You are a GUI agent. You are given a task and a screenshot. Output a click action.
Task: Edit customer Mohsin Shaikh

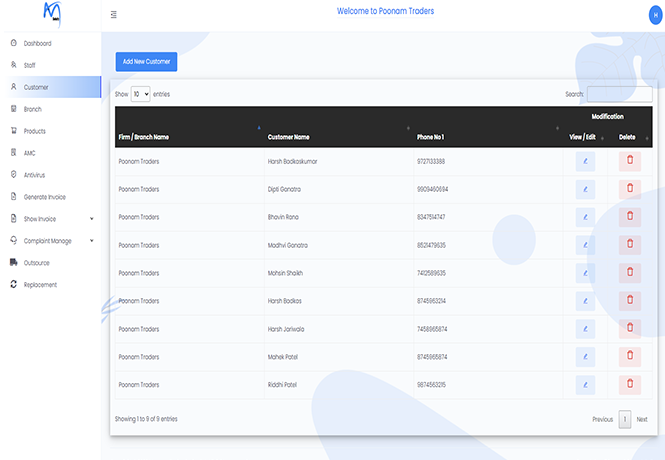[585, 273]
